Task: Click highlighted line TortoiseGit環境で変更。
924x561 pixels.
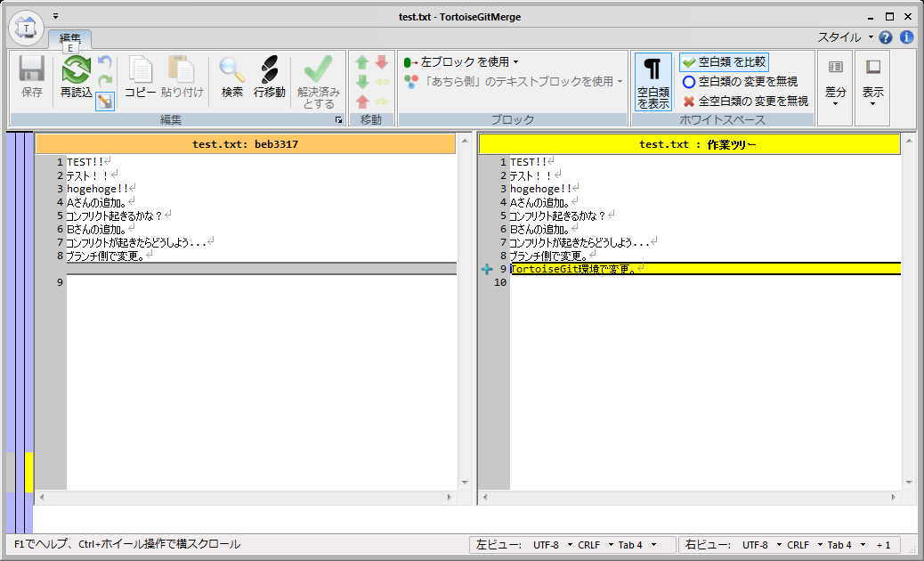Action: [706, 269]
